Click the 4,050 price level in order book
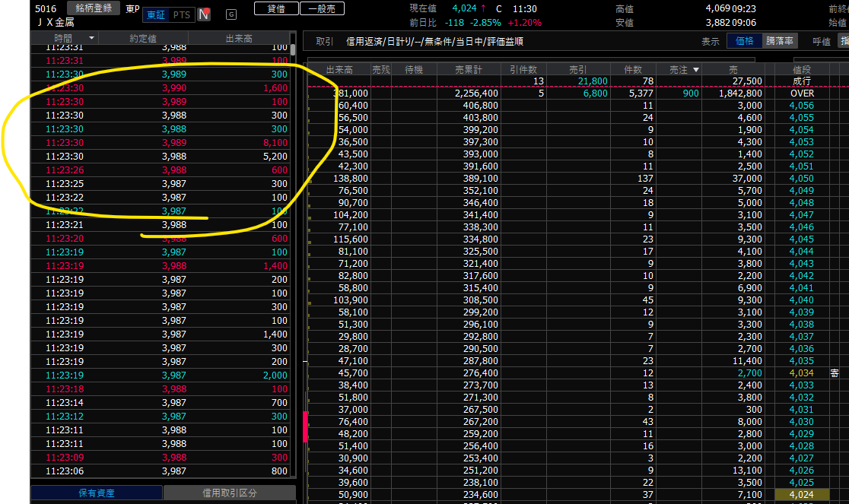 pyautogui.click(x=802, y=179)
